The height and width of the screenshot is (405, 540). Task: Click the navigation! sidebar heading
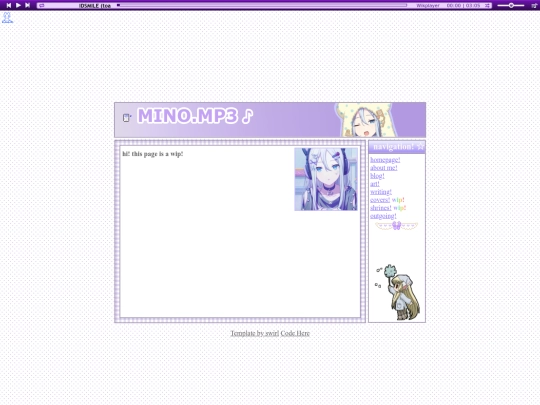coord(393,147)
